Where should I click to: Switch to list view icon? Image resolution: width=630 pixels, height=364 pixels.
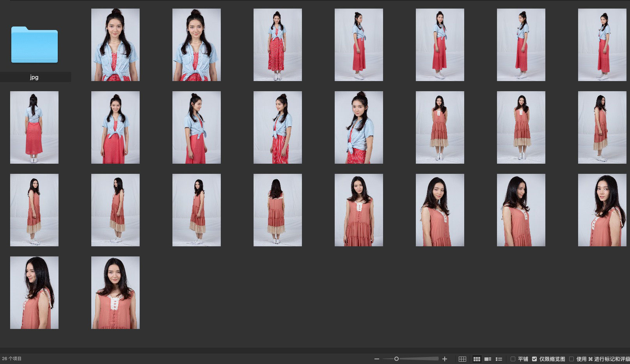coord(499,359)
